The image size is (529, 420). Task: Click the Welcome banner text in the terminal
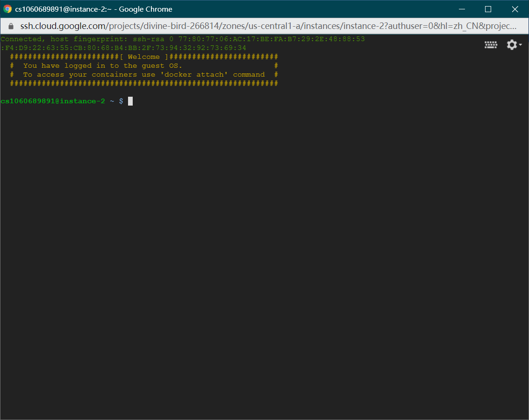[144, 57]
